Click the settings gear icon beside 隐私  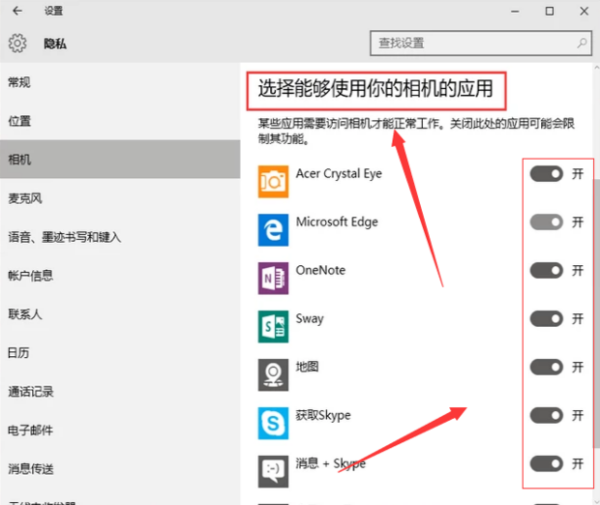pyautogui.click(x=17, y=43)
